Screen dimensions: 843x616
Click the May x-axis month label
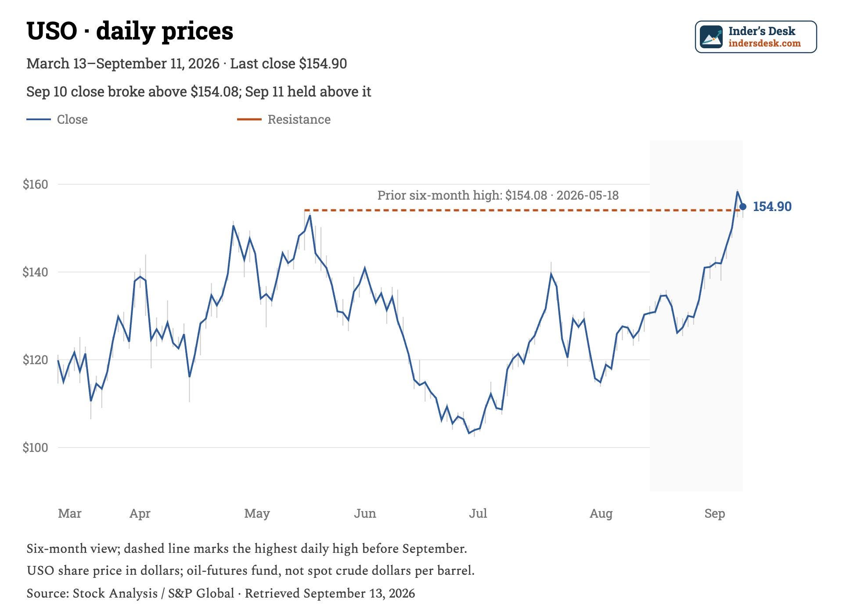click(x=257, y=513)
